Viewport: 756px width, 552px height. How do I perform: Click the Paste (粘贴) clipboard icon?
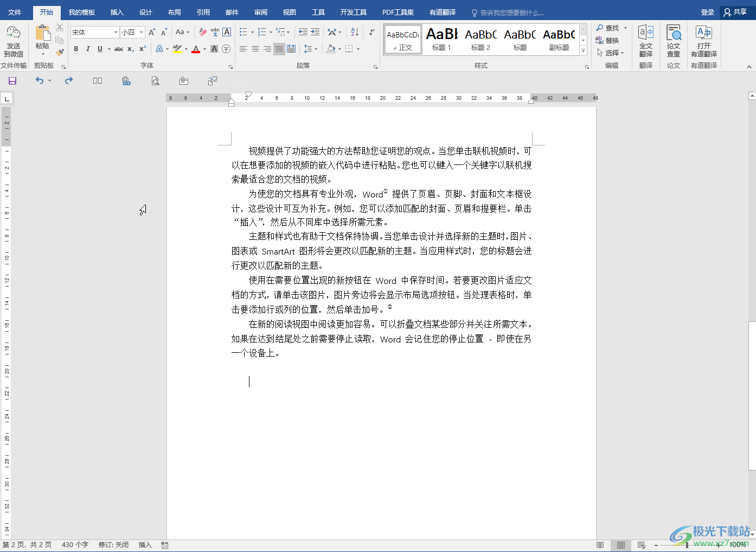pyautogui.click(x=42, y=33)
